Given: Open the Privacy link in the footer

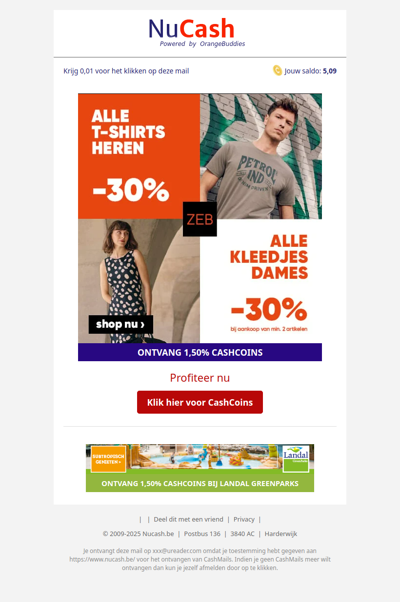Looking at the screenshot, I should 244,519.
